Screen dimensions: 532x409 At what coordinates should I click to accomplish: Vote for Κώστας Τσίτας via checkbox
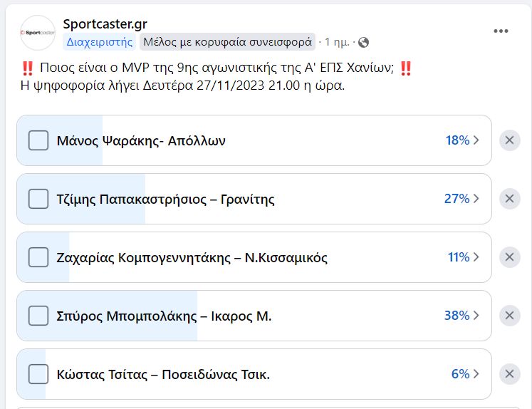(x=38, y=373)
